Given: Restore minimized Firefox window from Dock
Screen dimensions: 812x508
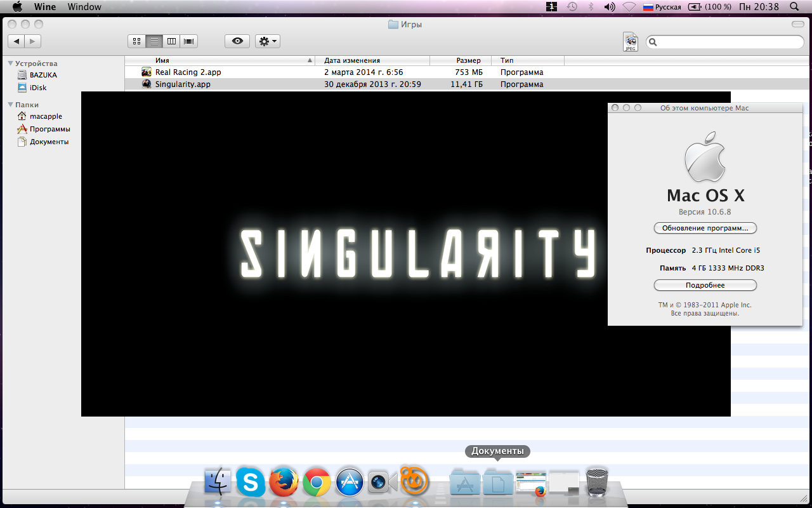Looking at the screenshot, I should coord(531,483).
